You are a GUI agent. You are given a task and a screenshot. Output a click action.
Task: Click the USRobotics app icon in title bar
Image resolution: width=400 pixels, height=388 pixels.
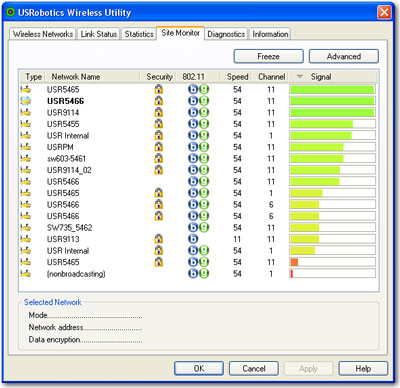tap(11, 12)
